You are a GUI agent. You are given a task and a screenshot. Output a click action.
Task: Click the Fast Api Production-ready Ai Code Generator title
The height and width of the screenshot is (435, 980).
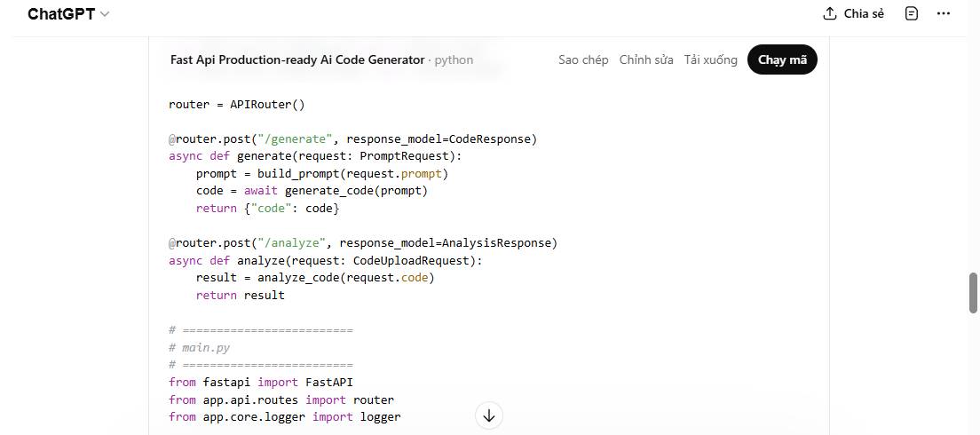pyautogui.click(x=297, y=59)
